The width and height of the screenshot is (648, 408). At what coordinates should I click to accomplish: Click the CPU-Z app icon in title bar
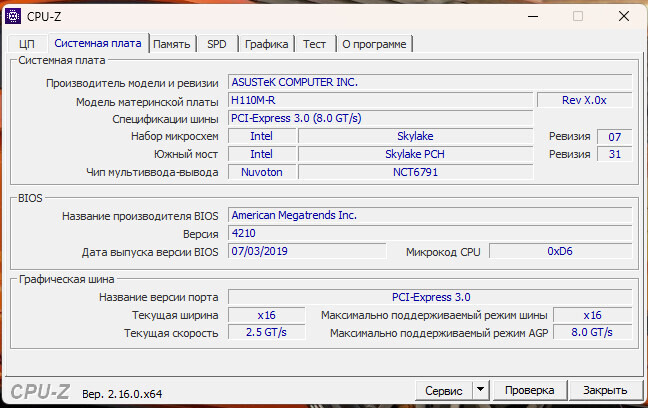[15, 16]
